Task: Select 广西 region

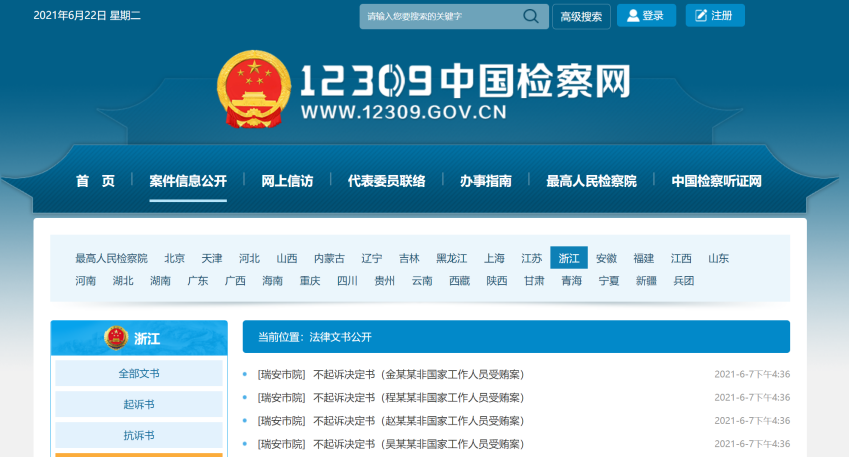Action: coord(234,280)
